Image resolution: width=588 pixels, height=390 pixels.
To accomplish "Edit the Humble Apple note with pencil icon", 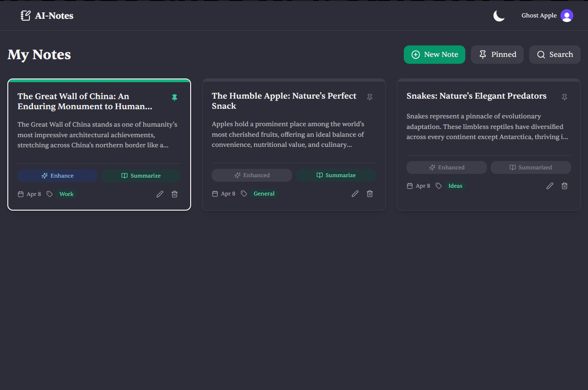I will click(355, 194).
